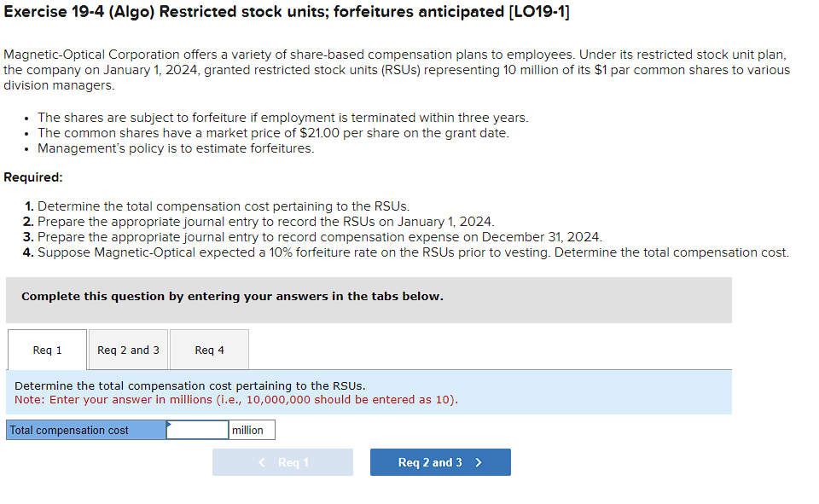Screen dimensions: 819x504
Task: Click the Total compensation cost input field
Action: pos(195,429)
